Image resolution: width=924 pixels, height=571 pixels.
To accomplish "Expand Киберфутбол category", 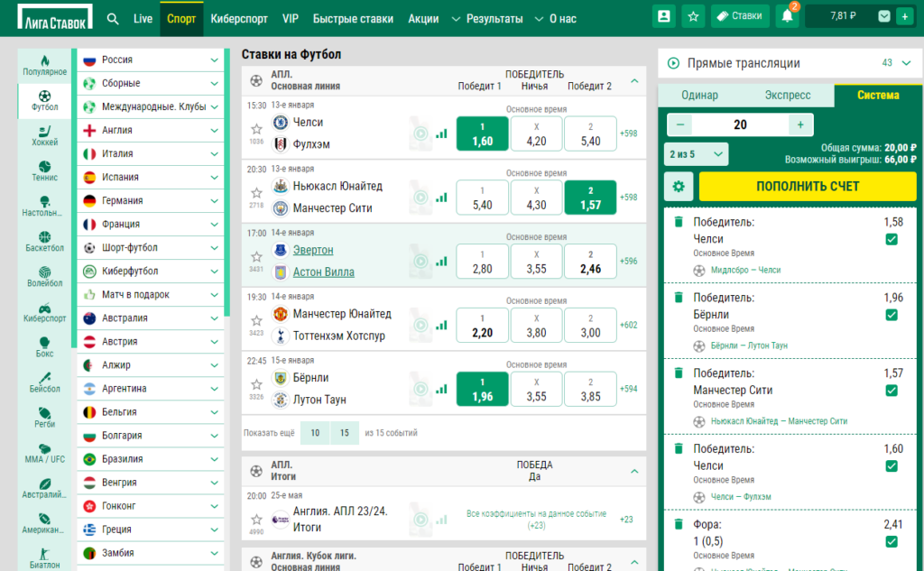I will (151, 271).
